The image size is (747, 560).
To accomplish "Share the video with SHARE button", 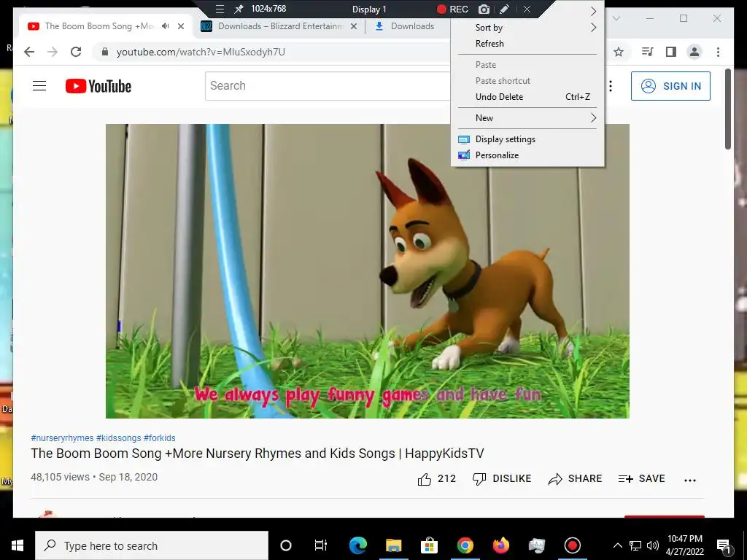I will click(x=575, y=478).
